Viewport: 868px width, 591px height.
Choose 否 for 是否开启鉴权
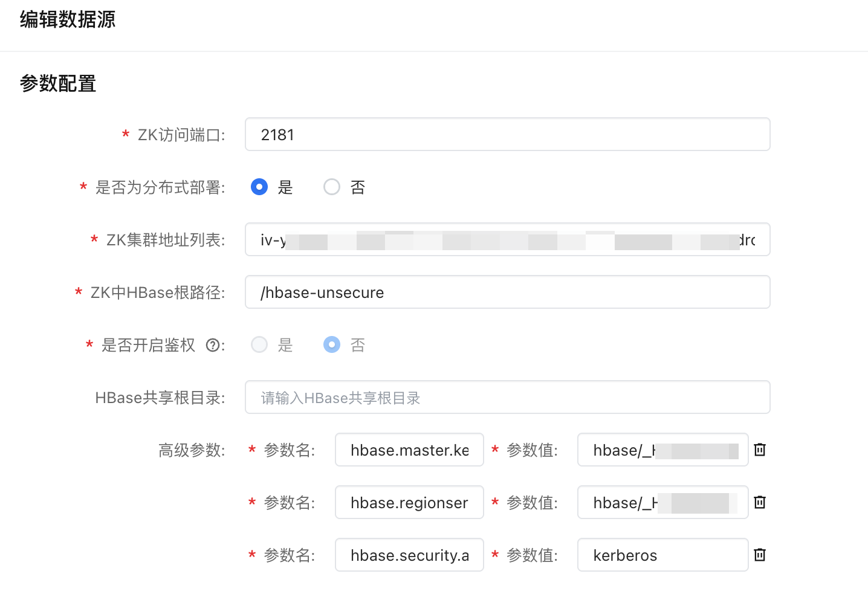(x=332, y=345)
